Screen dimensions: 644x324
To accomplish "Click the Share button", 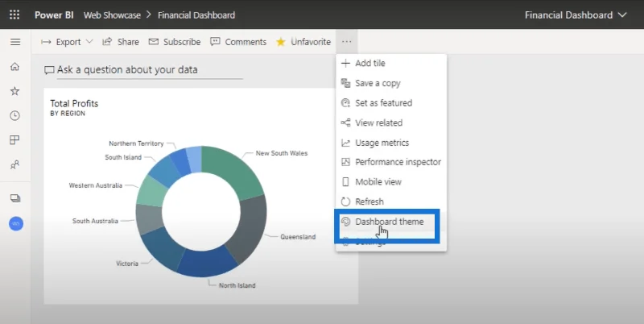I will pos(121,42).
